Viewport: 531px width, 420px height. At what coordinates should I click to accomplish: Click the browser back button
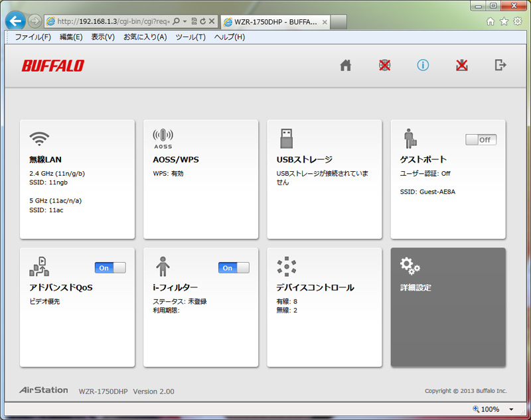pyautogui.click(x=15, y=21)
